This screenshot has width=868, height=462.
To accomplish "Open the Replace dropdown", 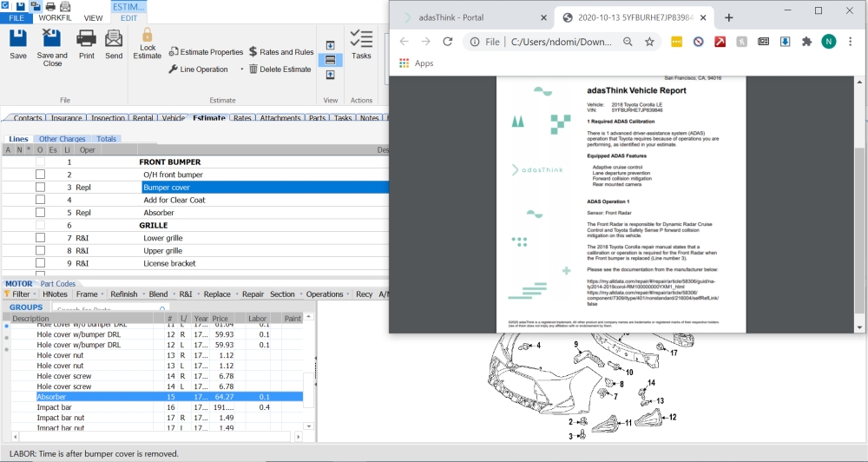I will [220, 294].
